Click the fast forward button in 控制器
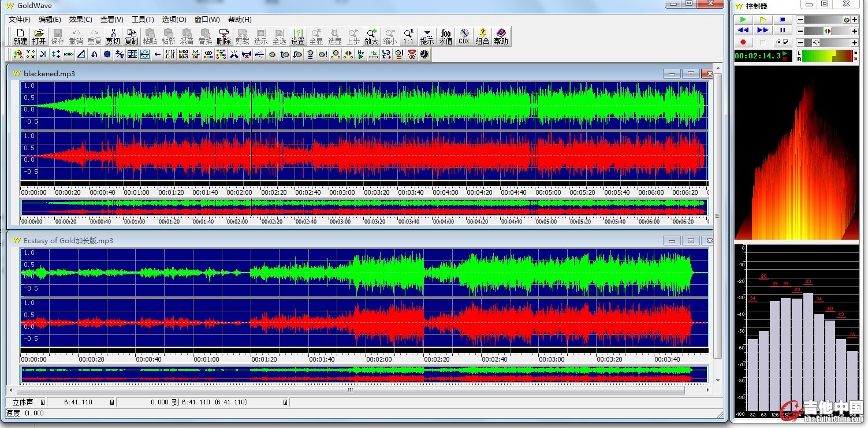Image resolution: width=868 pixels, height=428 pixels. (763, 30)
